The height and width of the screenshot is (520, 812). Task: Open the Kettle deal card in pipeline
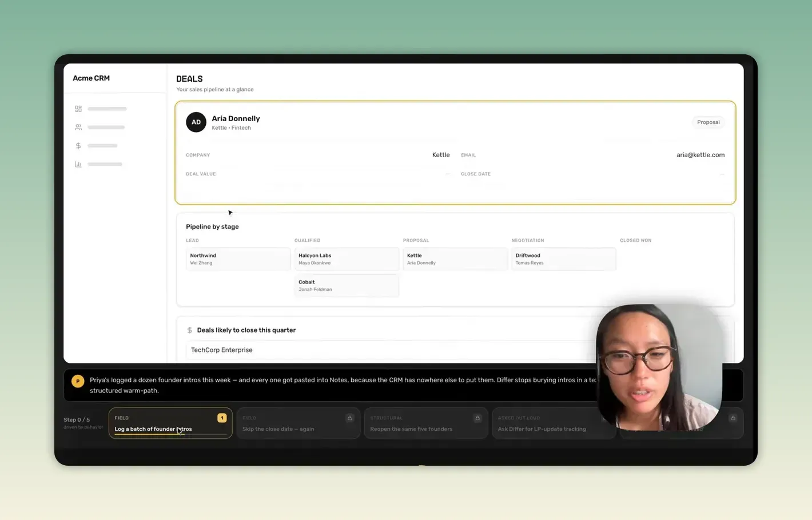coord(455,259)
